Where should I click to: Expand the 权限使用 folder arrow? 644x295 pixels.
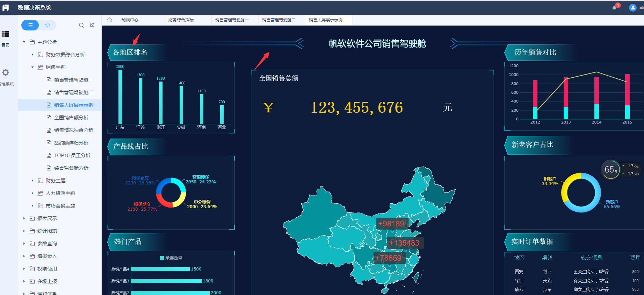[x=24, y=269]
